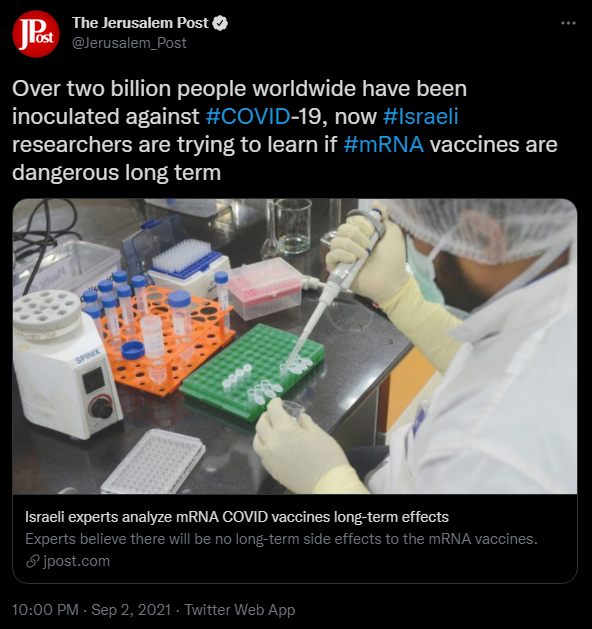Click the tweet text starting 'Over two billion people'

tap(285, 130)
